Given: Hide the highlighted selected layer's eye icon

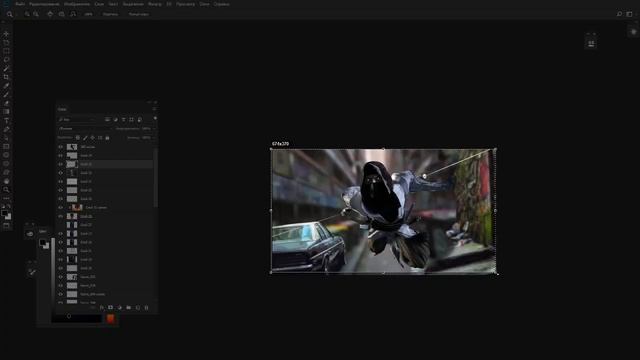Looking at the screenshot, I should pyautogui.click(x=61, y=164).
